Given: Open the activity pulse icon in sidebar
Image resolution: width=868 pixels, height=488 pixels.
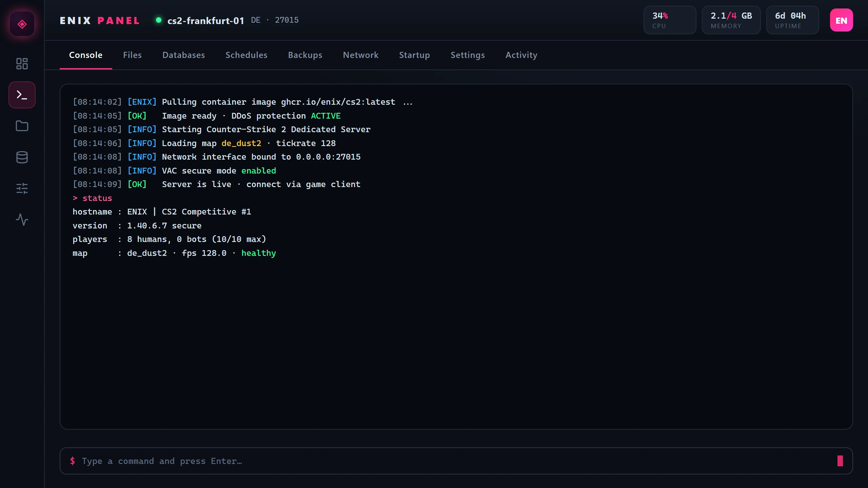Looking at the screenshot, I should coord(22,220).
